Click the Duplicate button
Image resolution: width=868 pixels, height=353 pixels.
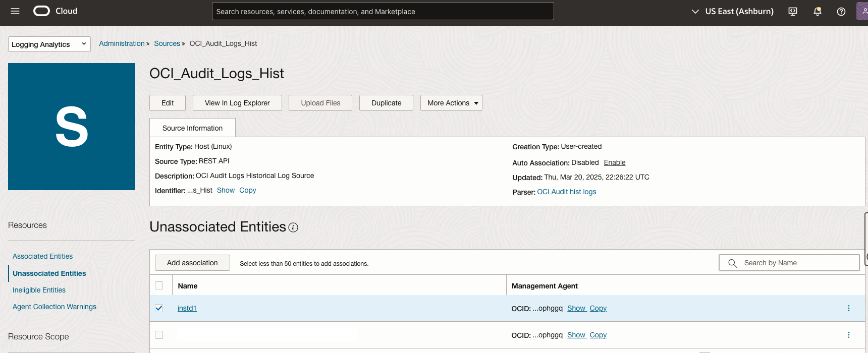pos(386,103)
